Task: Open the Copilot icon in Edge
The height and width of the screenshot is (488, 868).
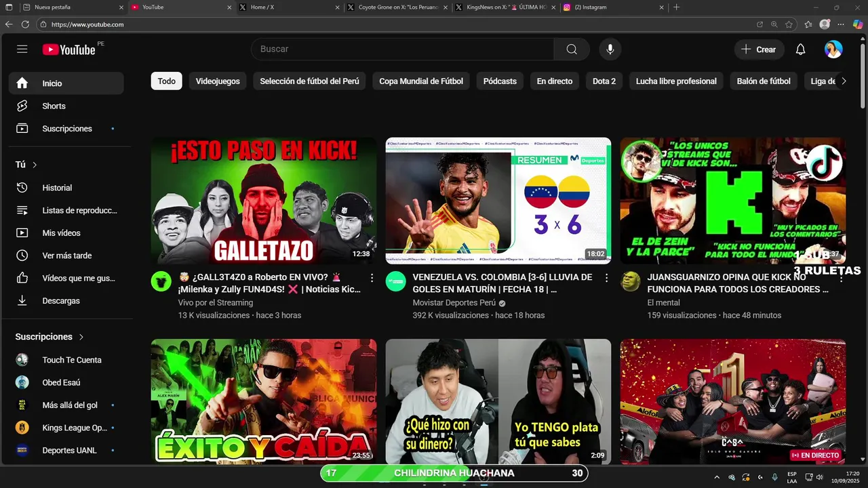Action: tap(858, 24)
